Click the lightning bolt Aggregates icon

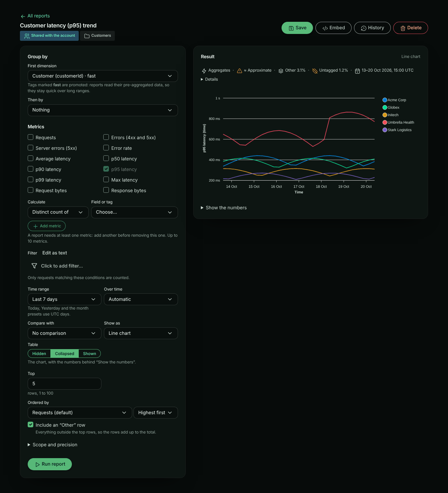point(204,71)
